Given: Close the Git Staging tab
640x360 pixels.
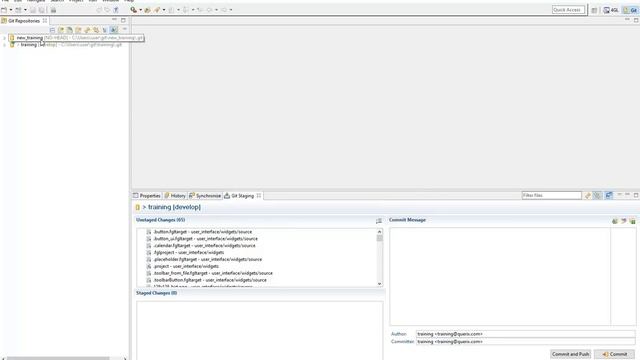Looking at the screenshot, I should point(259,196).
